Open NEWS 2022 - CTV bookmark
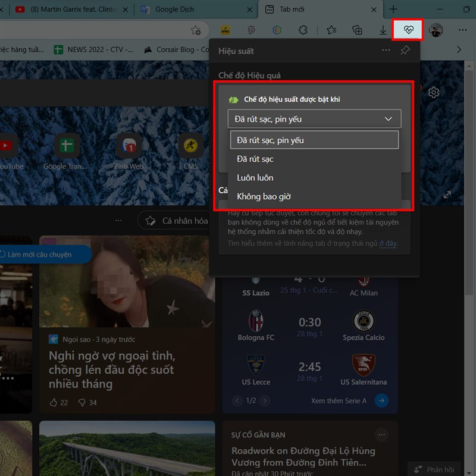This screenshot has height=476, width=476. tap(93, 49)
